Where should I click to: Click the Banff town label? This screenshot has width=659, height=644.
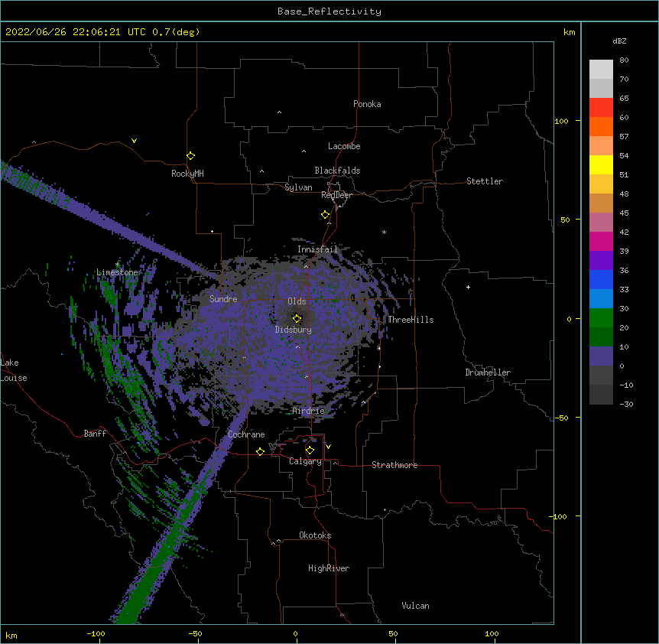[95, 434]
